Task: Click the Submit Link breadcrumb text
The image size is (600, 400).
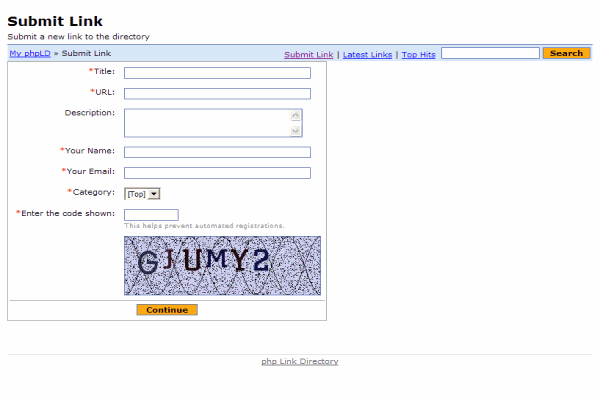Action: 86,53
